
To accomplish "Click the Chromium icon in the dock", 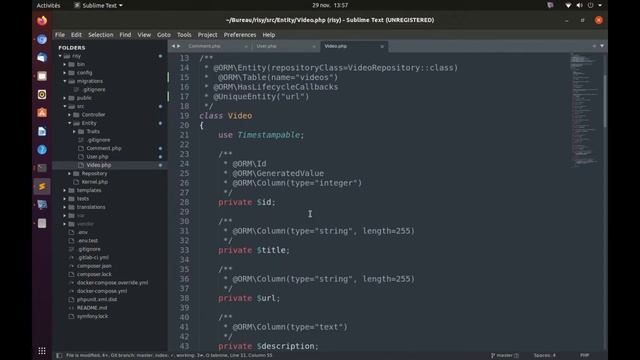I will [42, 39].
